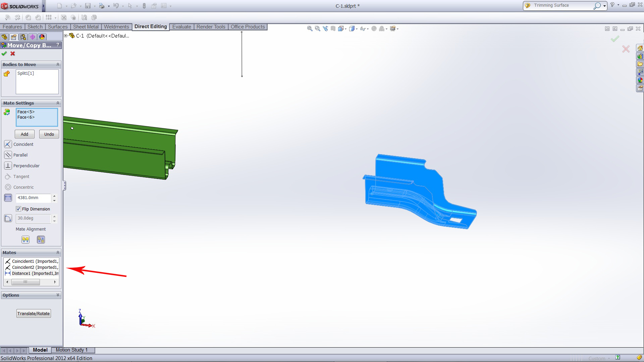Expand the Options section
644x362 pixels.
coord(58,295)
